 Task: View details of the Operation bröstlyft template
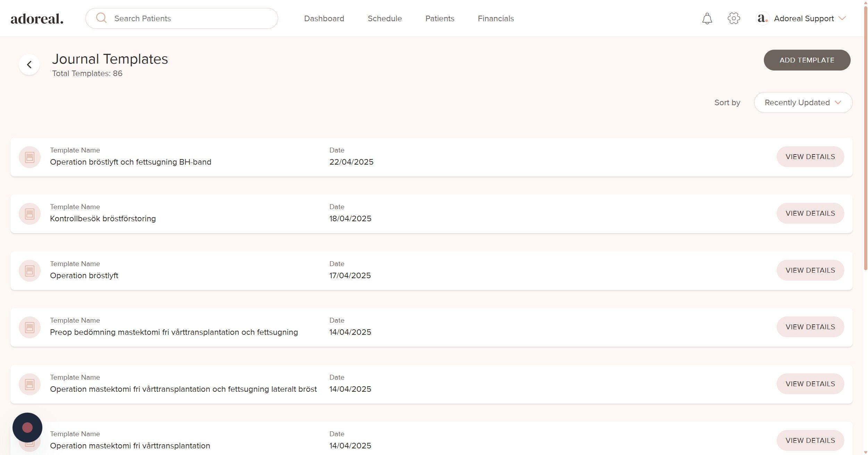coord(810,270)
